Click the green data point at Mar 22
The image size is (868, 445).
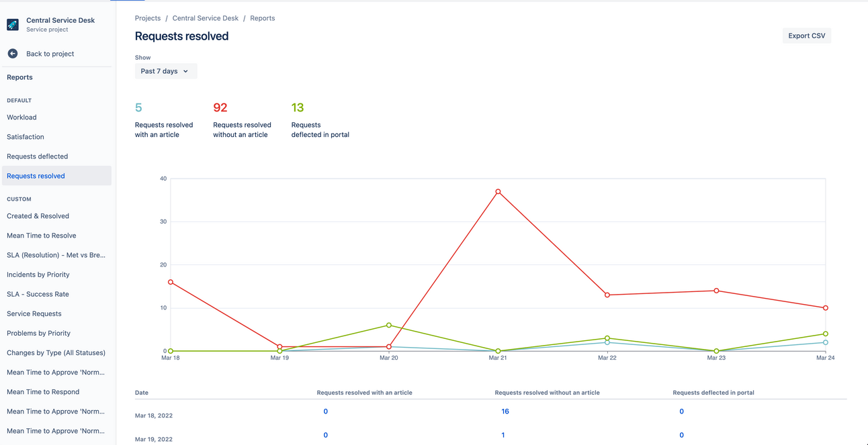[x=607, y=338]
